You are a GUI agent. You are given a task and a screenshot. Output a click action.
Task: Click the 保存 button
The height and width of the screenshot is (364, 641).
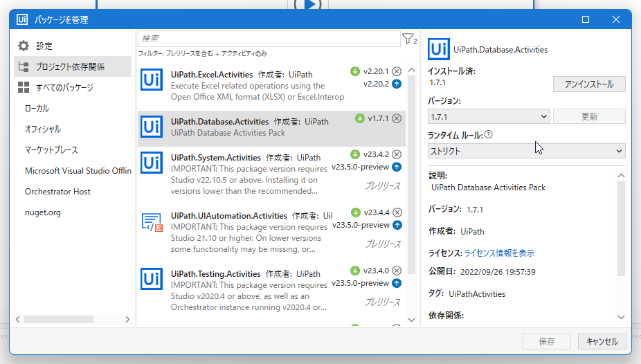tap(547, 342)
